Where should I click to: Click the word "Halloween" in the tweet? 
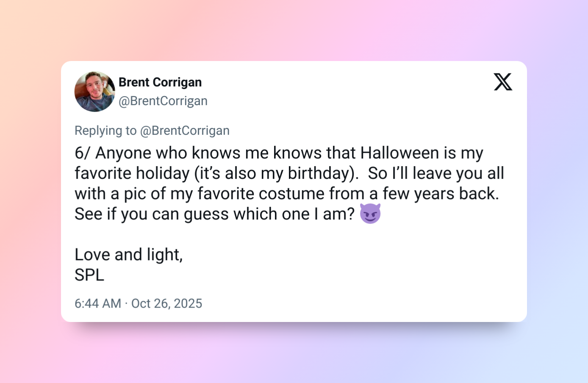click(x=399, y=153)
